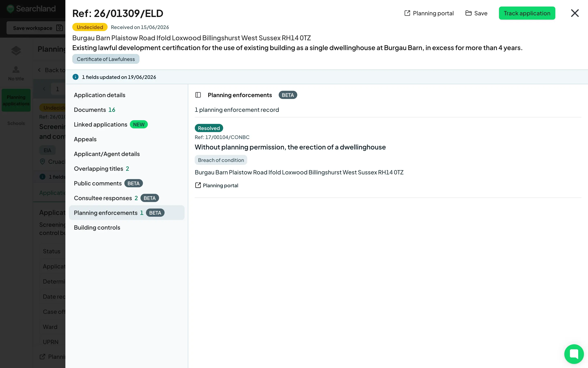
Task: Open the chat support bubble
Action: (x=574, y=354)
